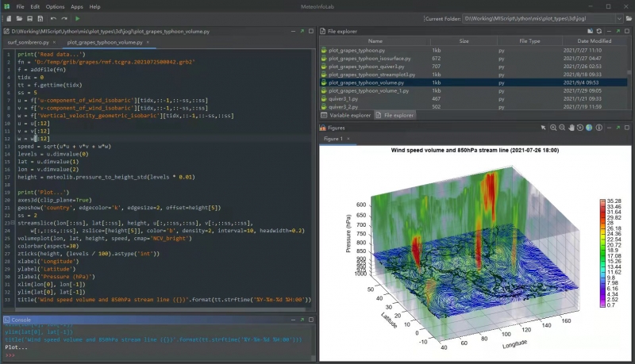
Task: Switch to the Variable explorer tab
Action: pos(350,115)
